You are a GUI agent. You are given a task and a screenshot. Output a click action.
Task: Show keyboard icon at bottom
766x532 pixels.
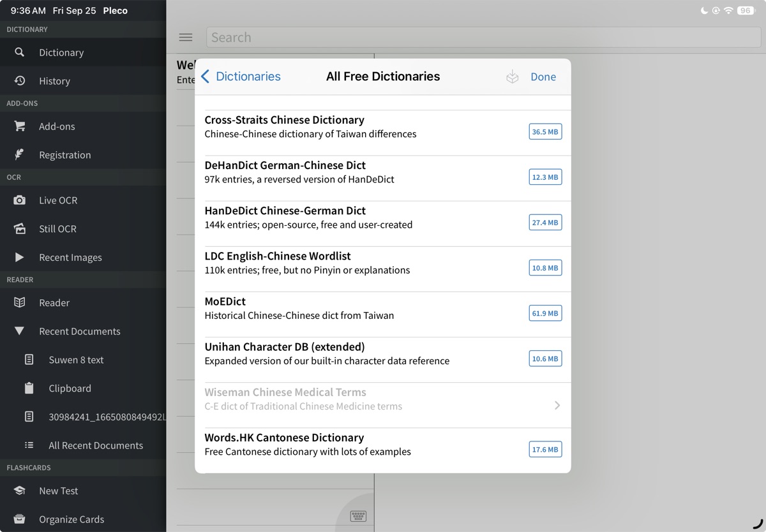[x=358, y=515]
